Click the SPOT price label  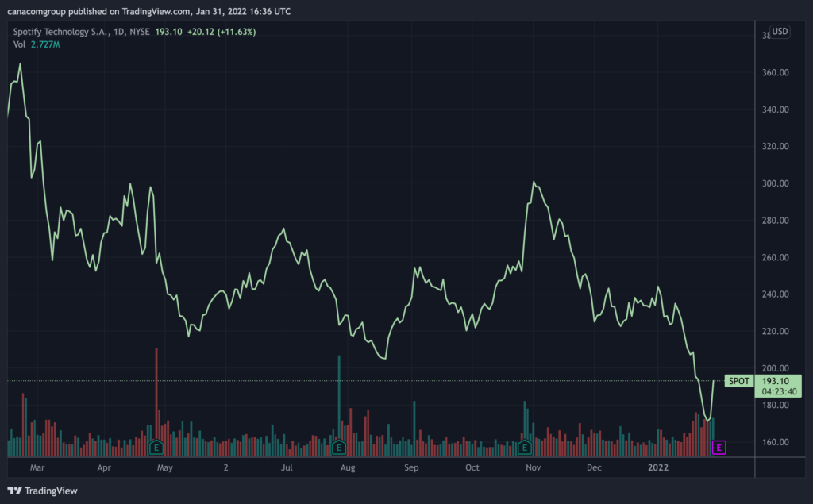[739, 381]
